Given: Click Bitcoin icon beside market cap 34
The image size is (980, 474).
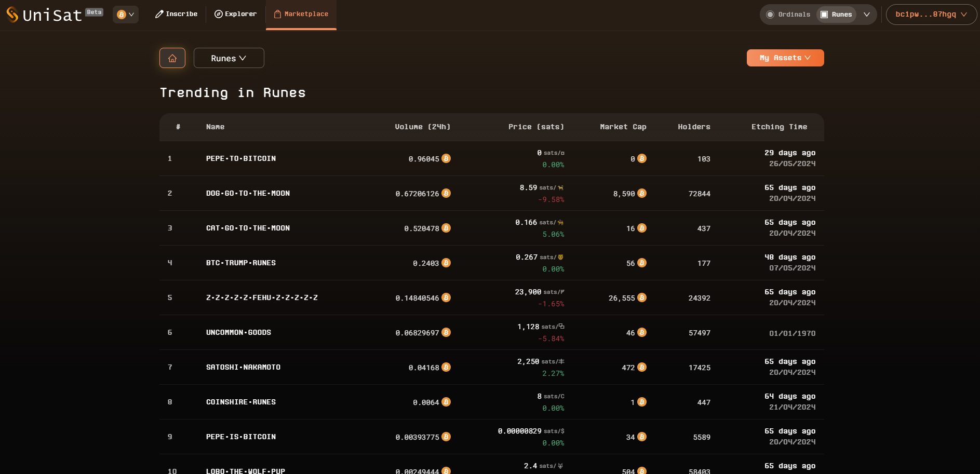Looking at the screenshot, I should click(642, 437).
